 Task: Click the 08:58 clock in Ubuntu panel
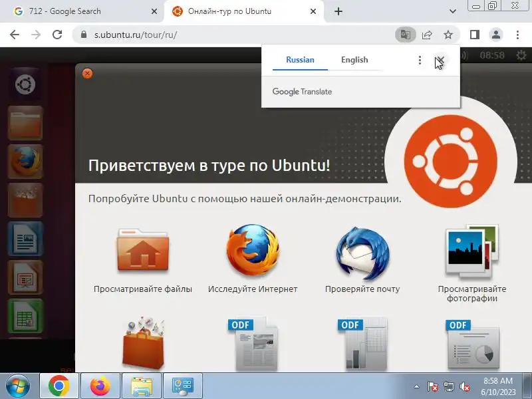(492, 55)
